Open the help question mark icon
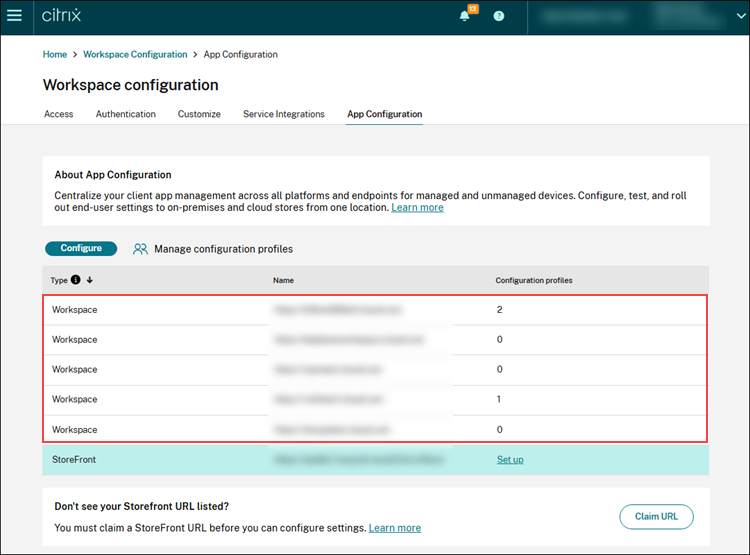Image resolution: width=750 pixels, height=555 pixels. point(499,16)
